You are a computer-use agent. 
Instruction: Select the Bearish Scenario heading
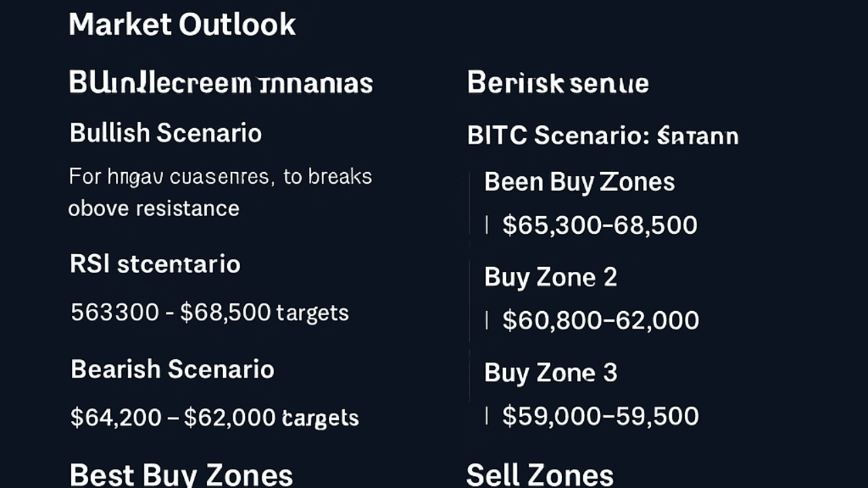point(172,369)
